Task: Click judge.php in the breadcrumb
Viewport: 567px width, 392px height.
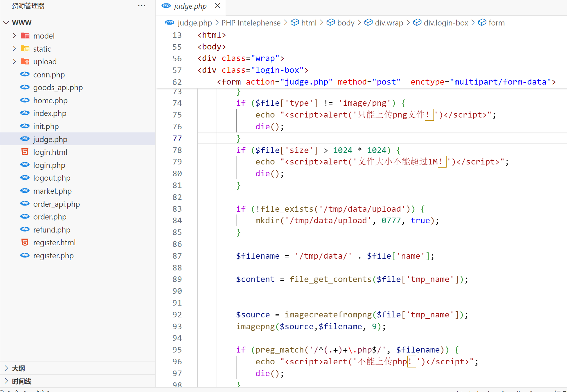Action: click(194, 23)
